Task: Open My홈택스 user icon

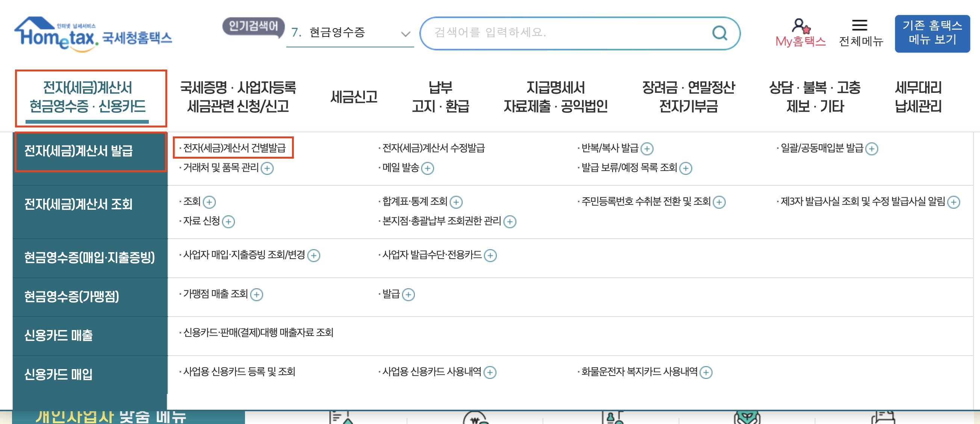Action: tap(800, 26)
